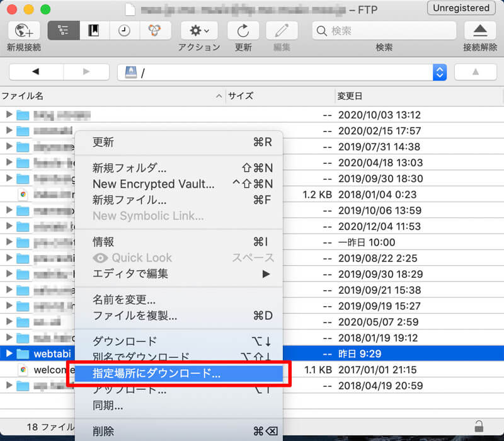Go back with the left arrow button
Image resolution: width=504 pixels, height=441 pixels.
[35, 72]
